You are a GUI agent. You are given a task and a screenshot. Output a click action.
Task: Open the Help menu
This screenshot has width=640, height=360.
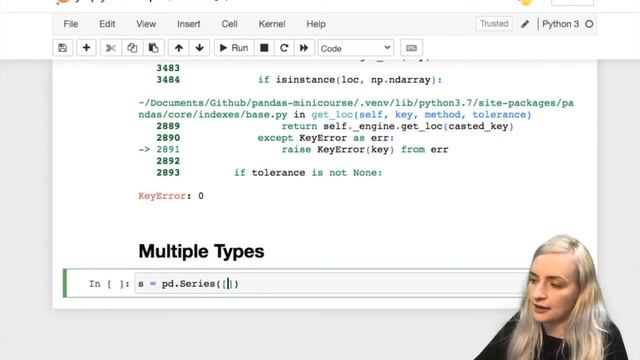click(x=316, y=24)
